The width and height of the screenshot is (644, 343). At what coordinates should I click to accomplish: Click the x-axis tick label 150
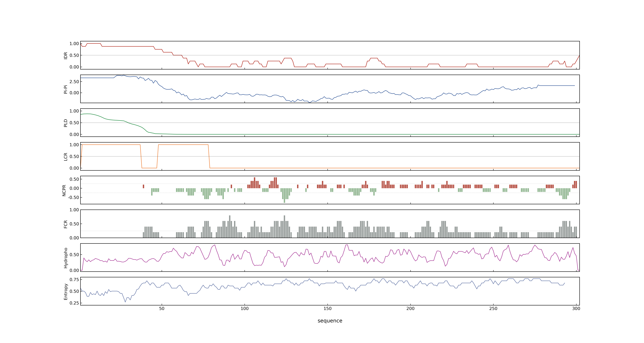tap(327, 308)
